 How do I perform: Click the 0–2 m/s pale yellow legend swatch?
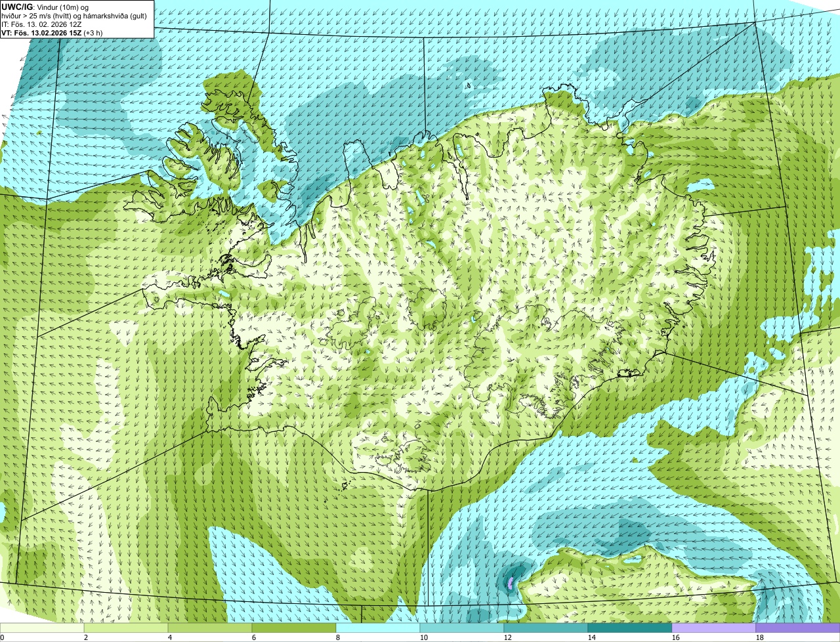pyautogui.click(x=42, y=628)
